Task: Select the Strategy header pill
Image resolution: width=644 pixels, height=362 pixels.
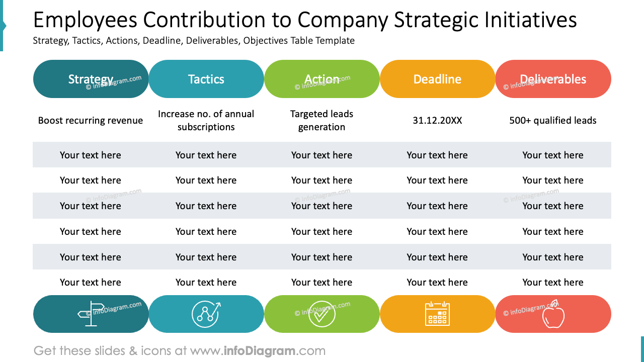Action: 91,79
